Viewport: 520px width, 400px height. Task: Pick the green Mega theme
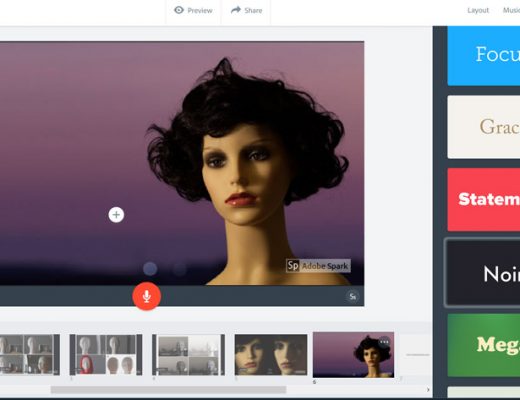pyautogui.click(x=484, y=345)
